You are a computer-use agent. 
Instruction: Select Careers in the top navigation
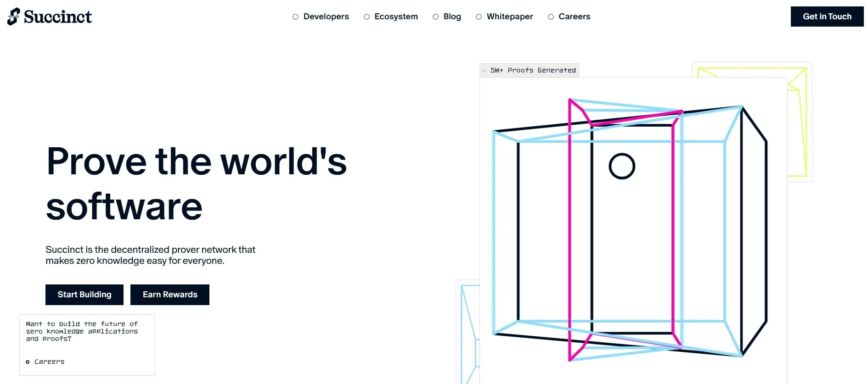click(x=575, y=17)
